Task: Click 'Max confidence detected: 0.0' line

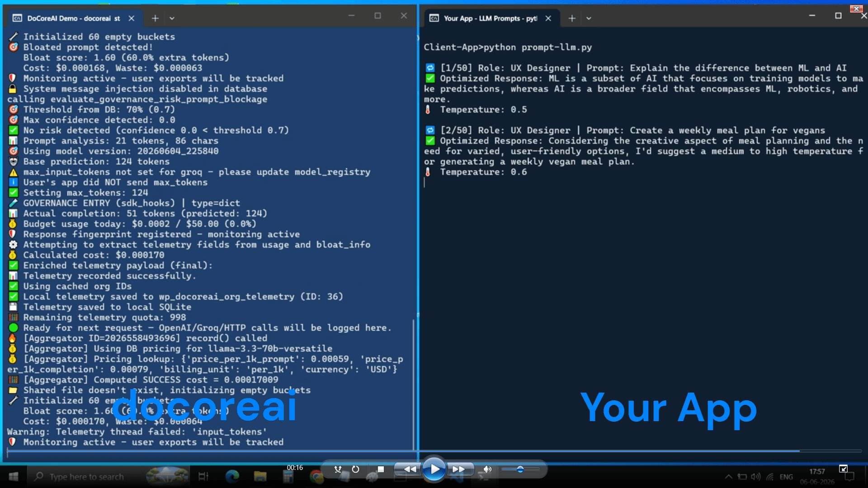Action: 91,120
